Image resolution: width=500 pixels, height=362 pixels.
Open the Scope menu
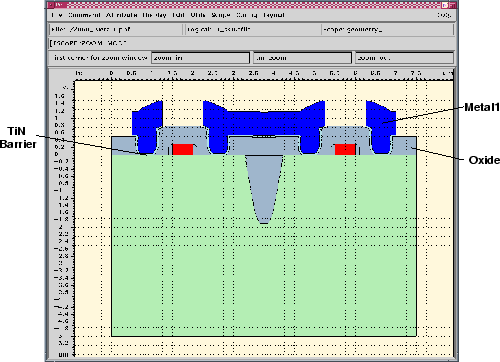click(x=221, y=15)
